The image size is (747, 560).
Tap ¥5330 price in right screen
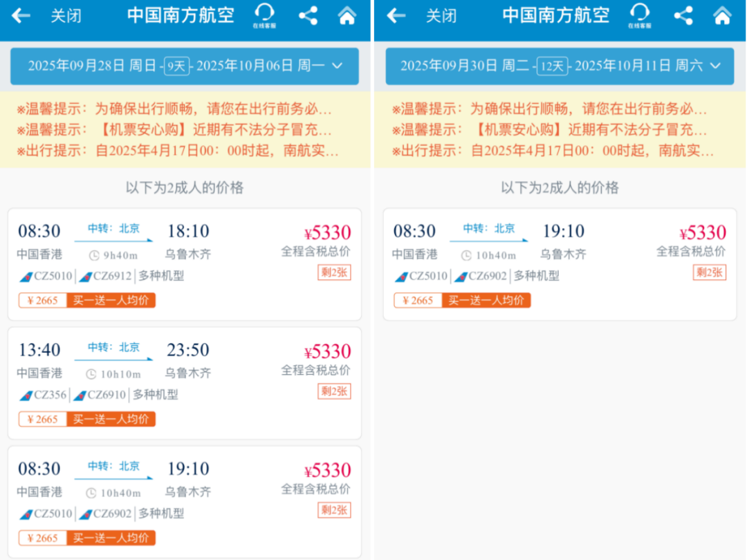pos(703,233)
